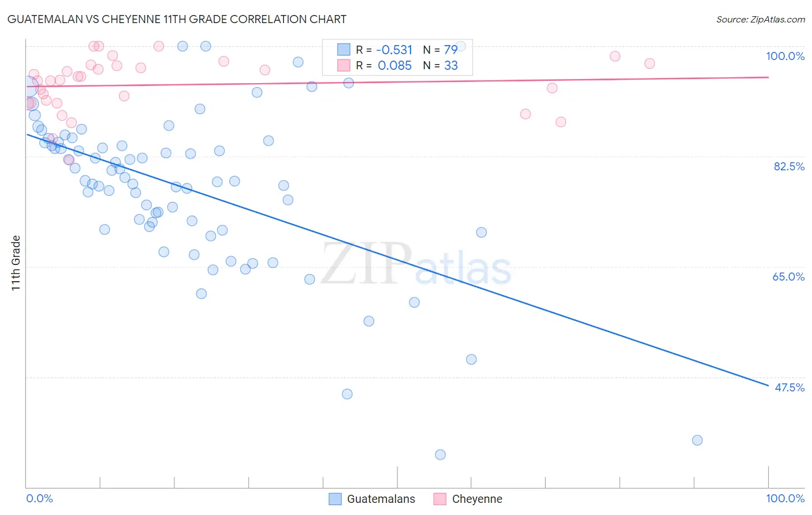Viewport: 812px width, 515px height.
Task: Select the Cheyenne legend label
Action: (x=477, y=499)
